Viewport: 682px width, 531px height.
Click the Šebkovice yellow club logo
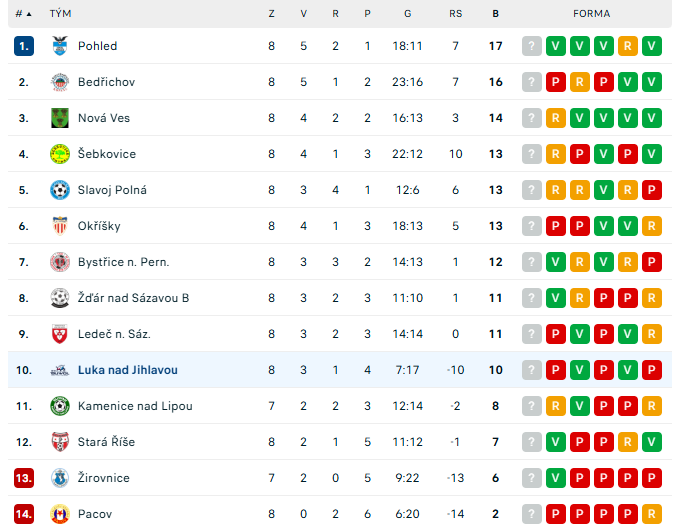click(60, 154)
